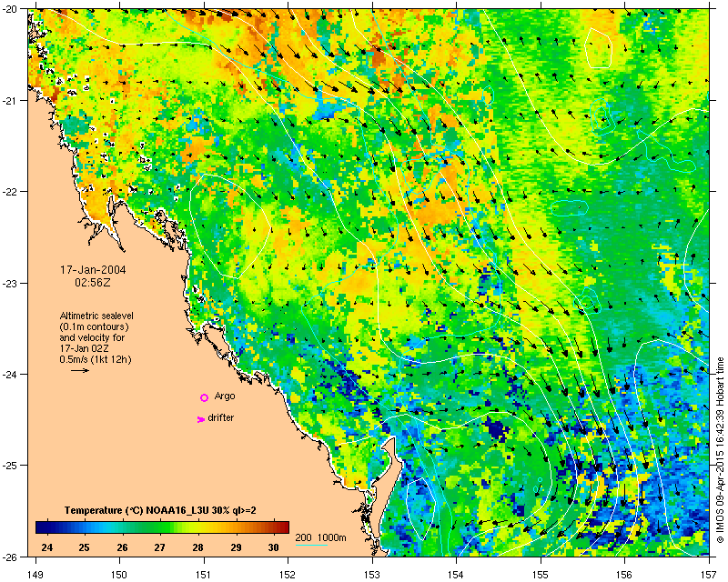The image size is (728, 582).
Task: Click the '149' longitude axis label
Action: point(35,575)
